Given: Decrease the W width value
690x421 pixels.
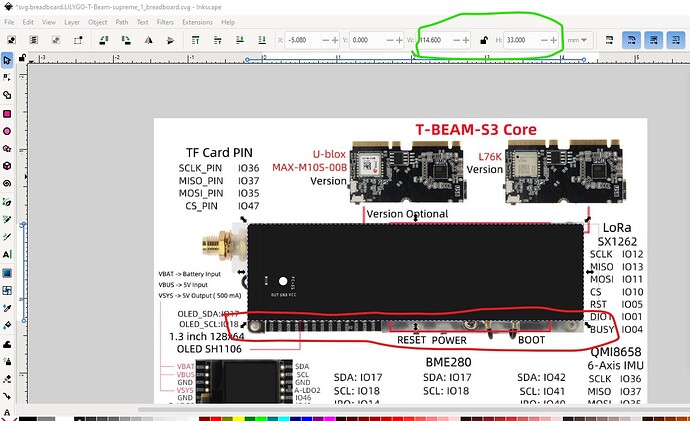Looking at the screenshot, I should (x=456, y=40).
